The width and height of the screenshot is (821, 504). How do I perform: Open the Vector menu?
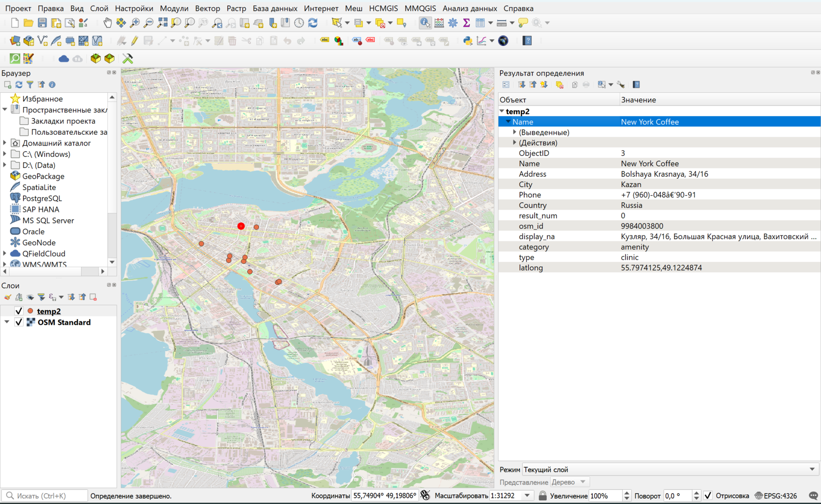coord(207,8)
